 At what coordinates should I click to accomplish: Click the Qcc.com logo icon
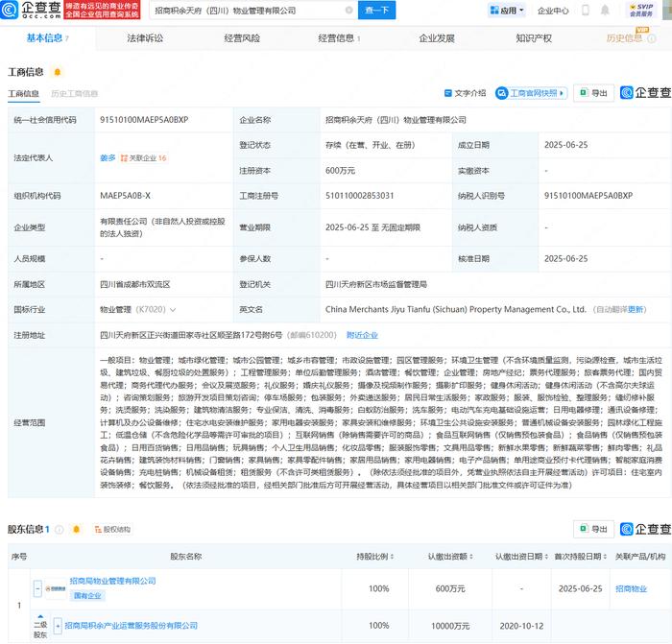10,10
